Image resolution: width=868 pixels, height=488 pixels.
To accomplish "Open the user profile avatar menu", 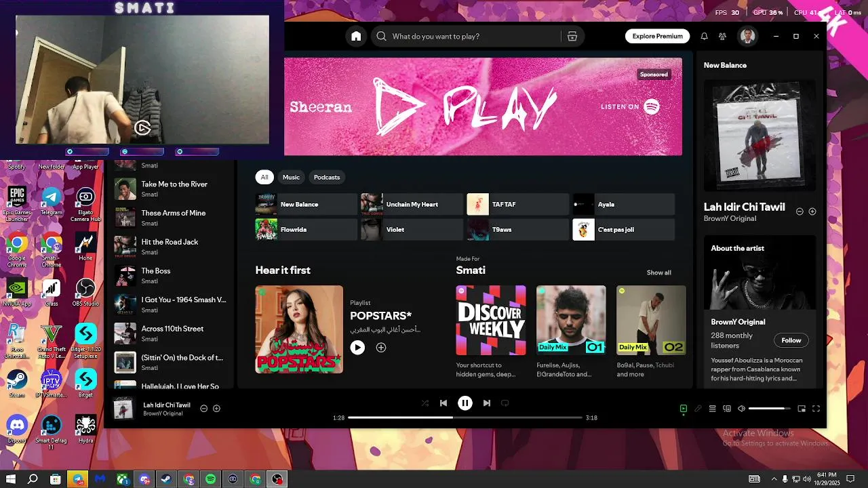I will (747, 37).
